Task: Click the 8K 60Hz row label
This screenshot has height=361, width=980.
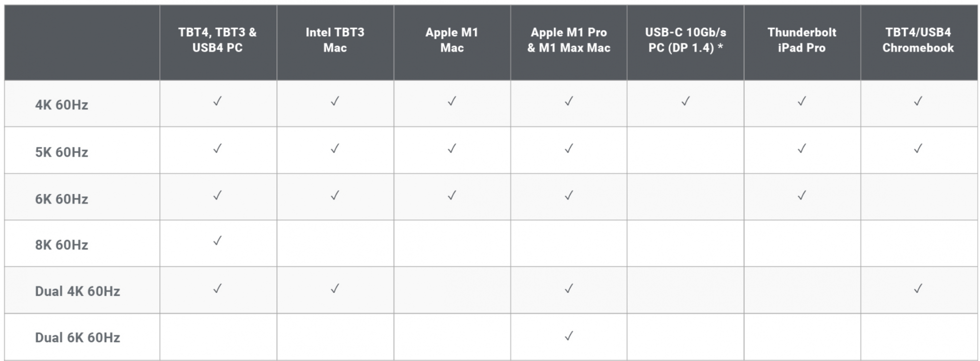Action: click(x=62, y=244)
